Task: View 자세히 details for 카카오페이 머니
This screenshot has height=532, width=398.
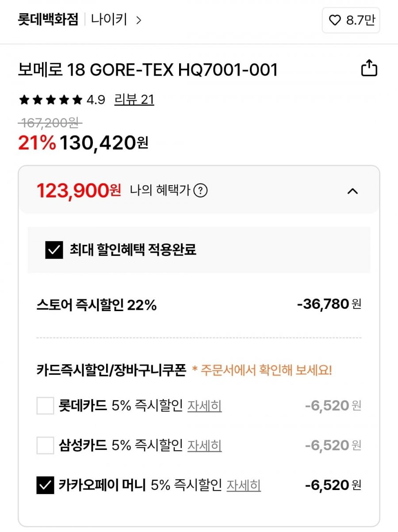Action: point(244,486)
